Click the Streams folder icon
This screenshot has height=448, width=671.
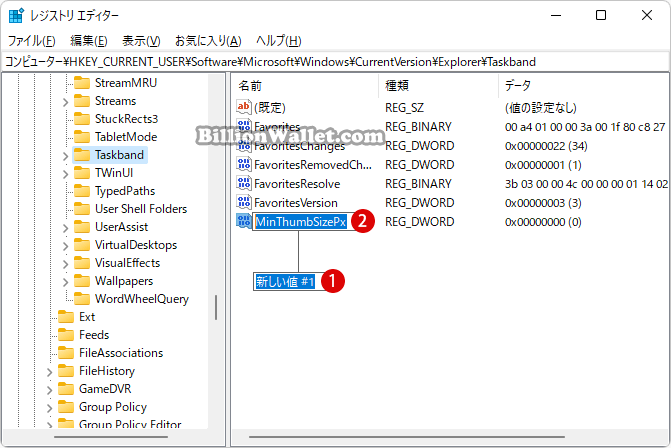82,101
